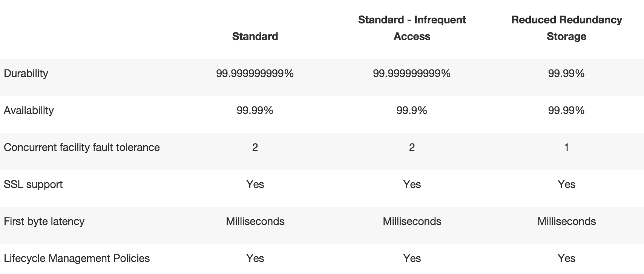Click the Reduced Redundancy Storage header
644x274 pixels.
click(566, 28)
